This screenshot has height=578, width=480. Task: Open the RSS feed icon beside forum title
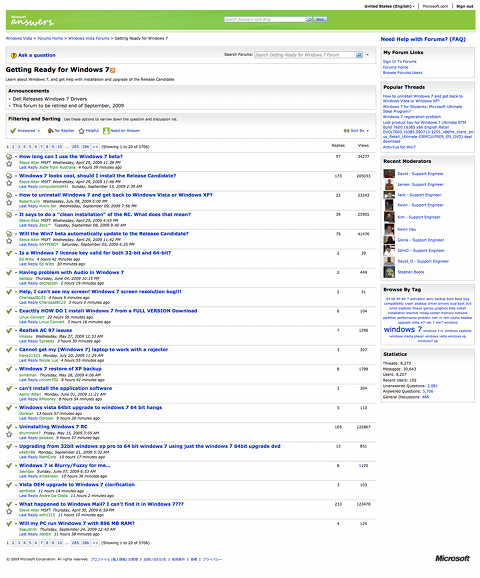pos(113,70)
